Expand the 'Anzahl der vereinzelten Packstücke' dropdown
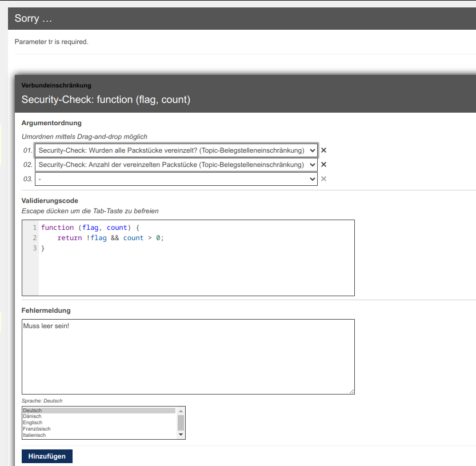Viewport: 476px width, 466px height. [x=176, y=165]
